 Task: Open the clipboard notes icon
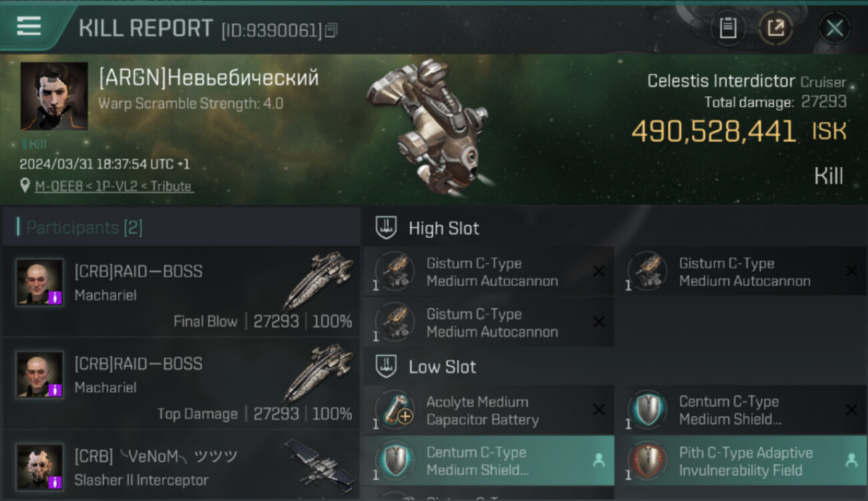point(728,28)
